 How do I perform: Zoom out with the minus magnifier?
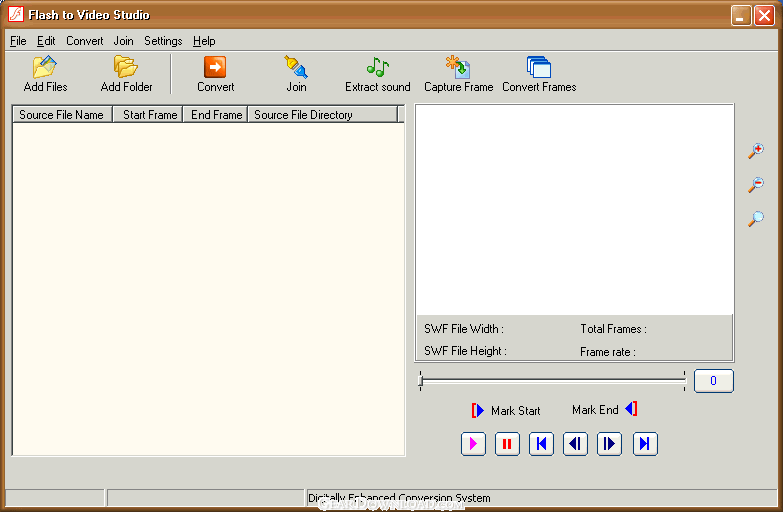[756, 185]
